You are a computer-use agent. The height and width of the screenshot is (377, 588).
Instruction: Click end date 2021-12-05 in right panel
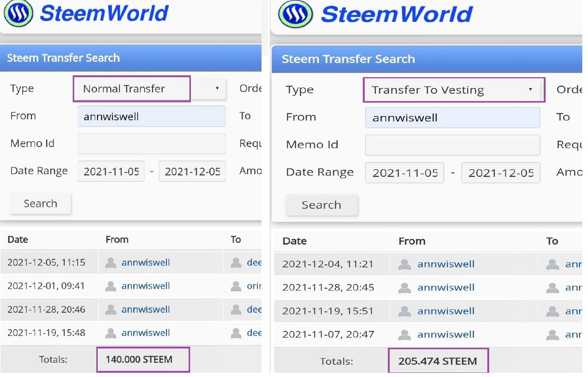click(x=501, y=173)
